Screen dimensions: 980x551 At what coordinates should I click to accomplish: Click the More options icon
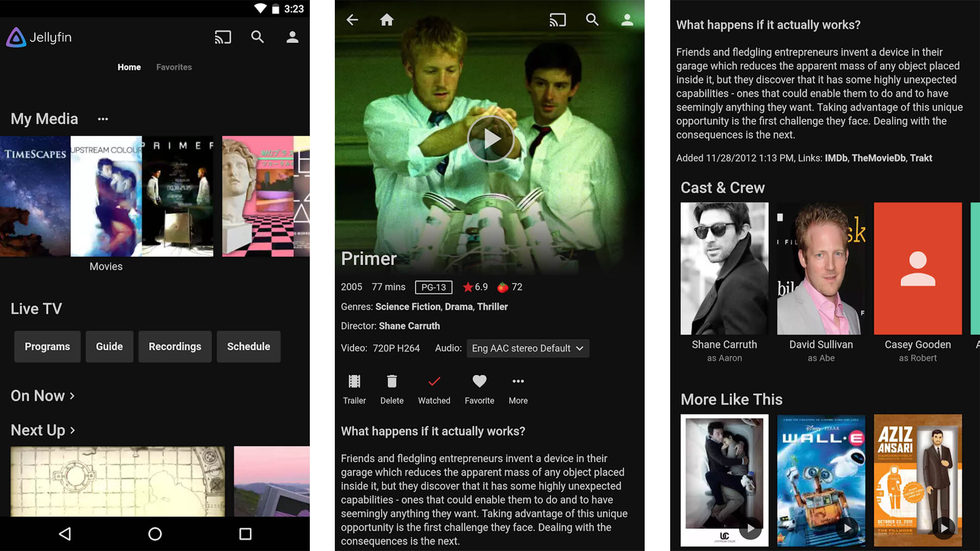click(x=518, y=382)
